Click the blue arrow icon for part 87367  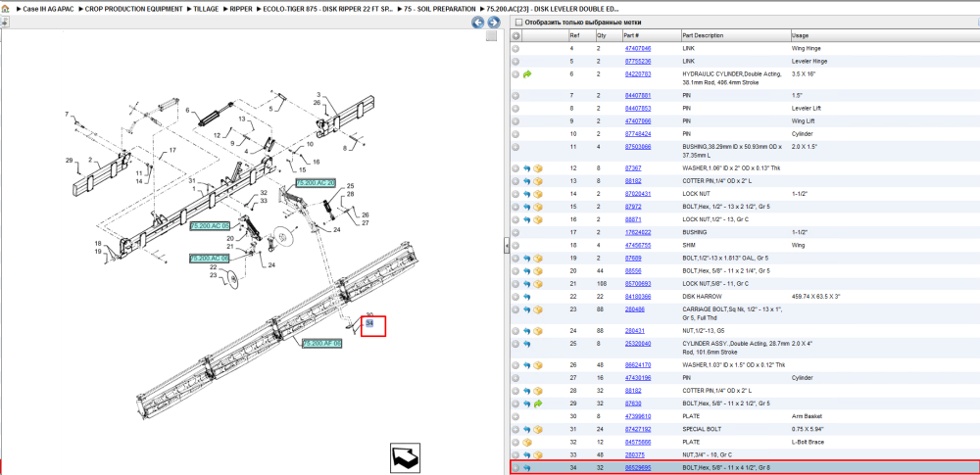point(527,168)
